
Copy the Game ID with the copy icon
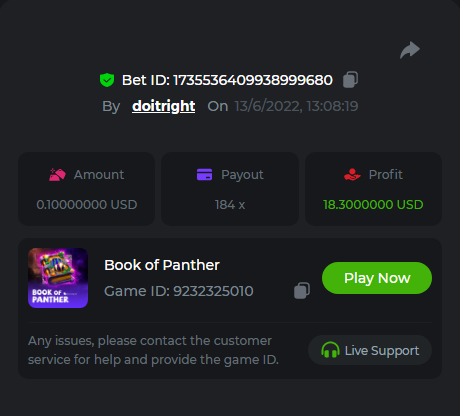coord(302,291)
